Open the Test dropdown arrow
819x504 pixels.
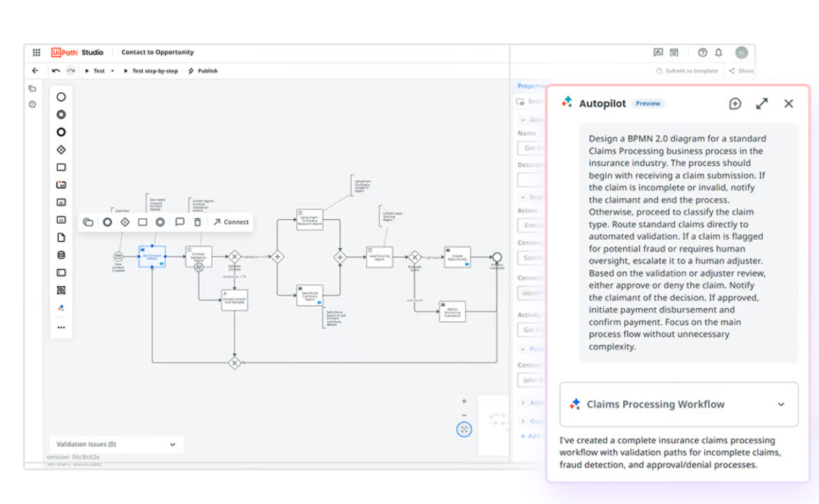tap(113, 71)
